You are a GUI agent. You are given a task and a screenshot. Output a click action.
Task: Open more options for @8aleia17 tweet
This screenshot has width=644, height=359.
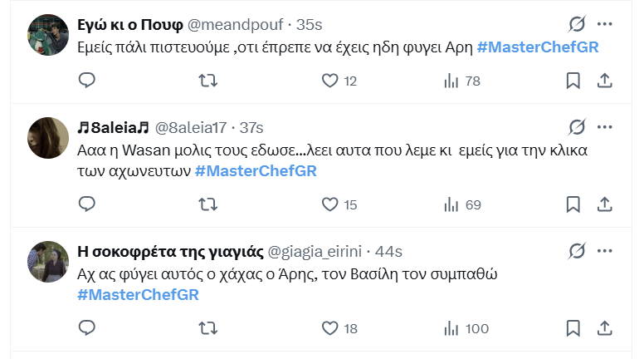[x=605, y=127]
